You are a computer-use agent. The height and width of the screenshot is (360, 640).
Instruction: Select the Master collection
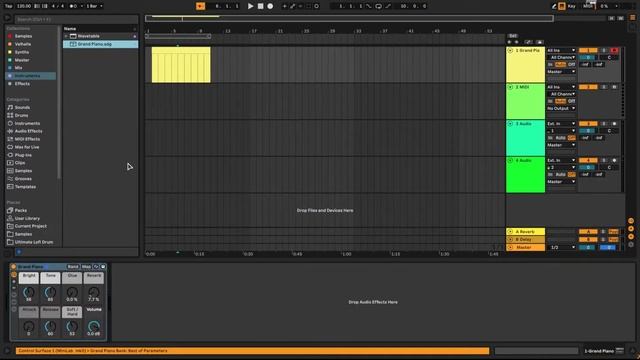point(22,60)
